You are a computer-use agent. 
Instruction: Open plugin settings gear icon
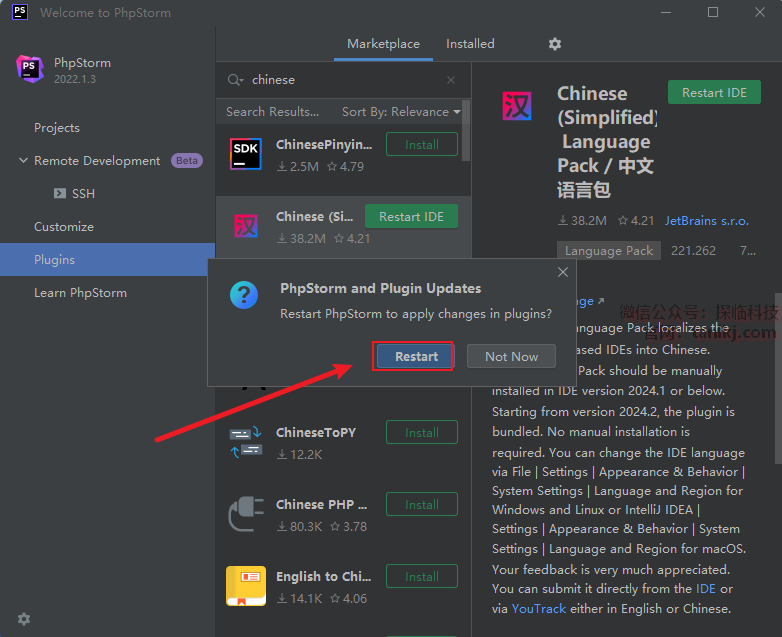(555, 44)
